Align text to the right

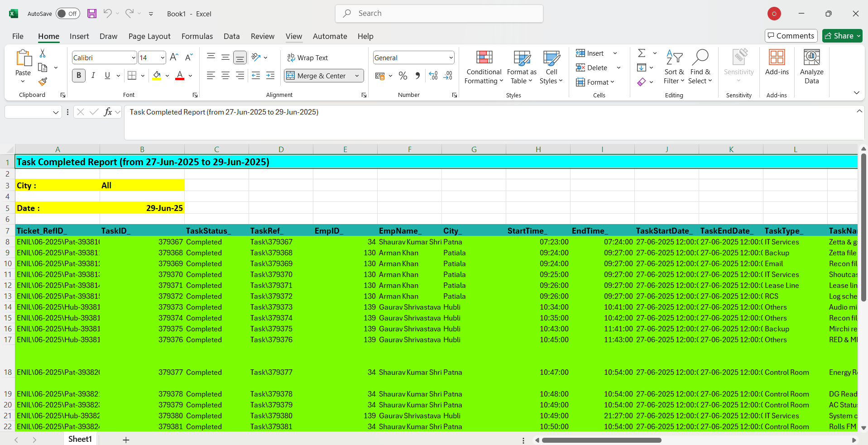click(x=240, y=76)
